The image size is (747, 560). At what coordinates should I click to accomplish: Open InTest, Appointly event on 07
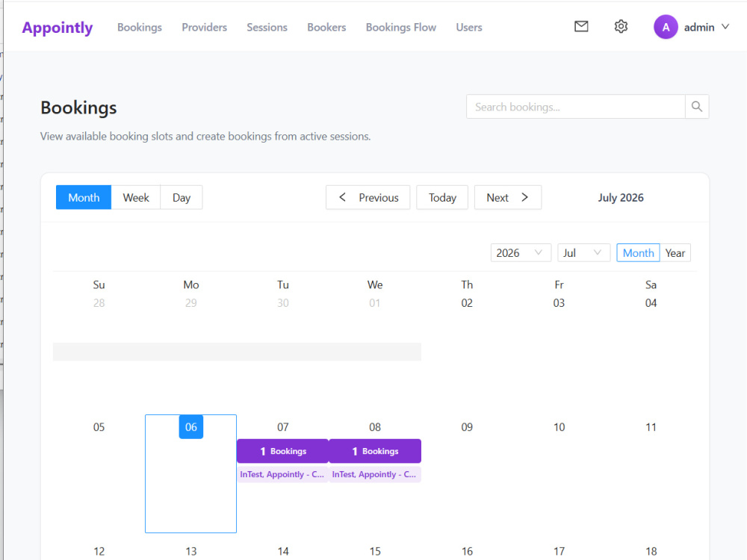283,474
